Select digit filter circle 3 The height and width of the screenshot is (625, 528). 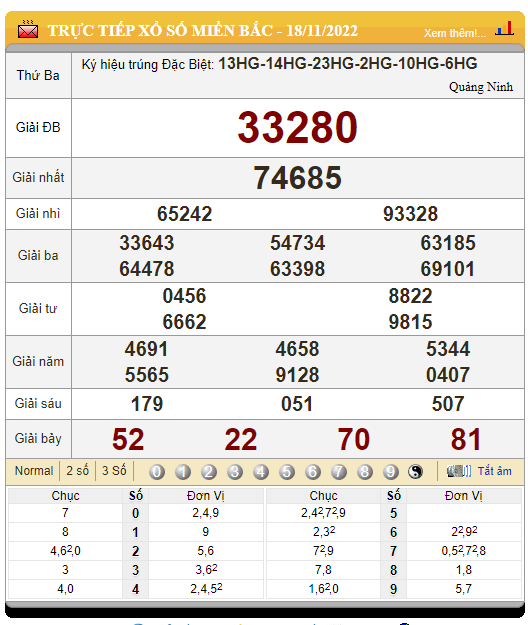point(235,472)
